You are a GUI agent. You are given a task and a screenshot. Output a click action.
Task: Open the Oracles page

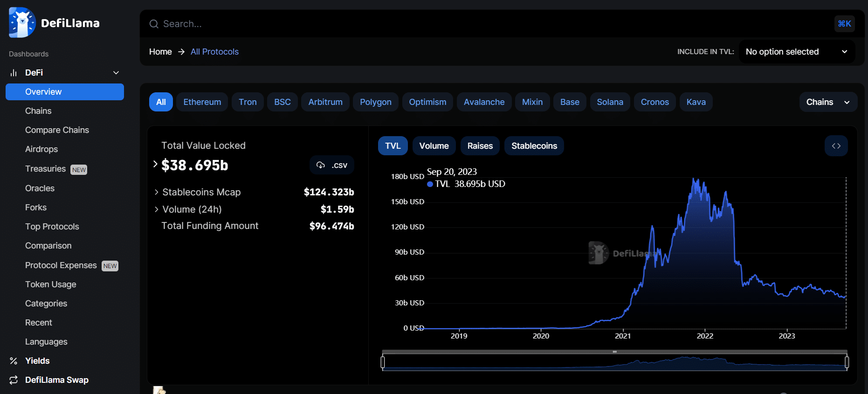pyautogui.click(x=40, y=188)
